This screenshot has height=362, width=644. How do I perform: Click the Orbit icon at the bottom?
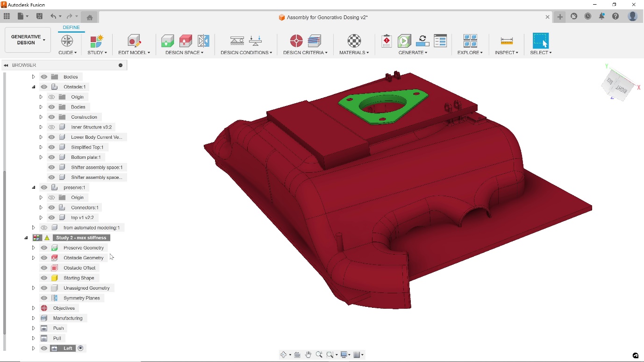(284, 355)
